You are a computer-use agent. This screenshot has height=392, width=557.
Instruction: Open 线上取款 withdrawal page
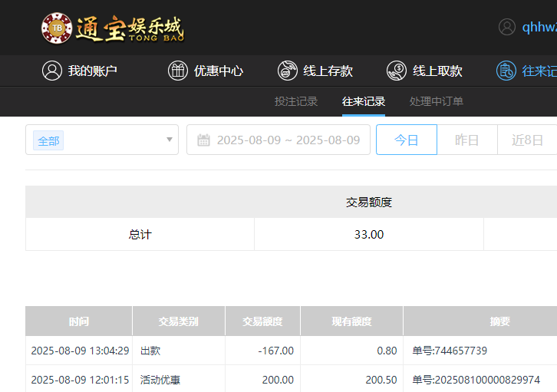(x=437, y=71)
